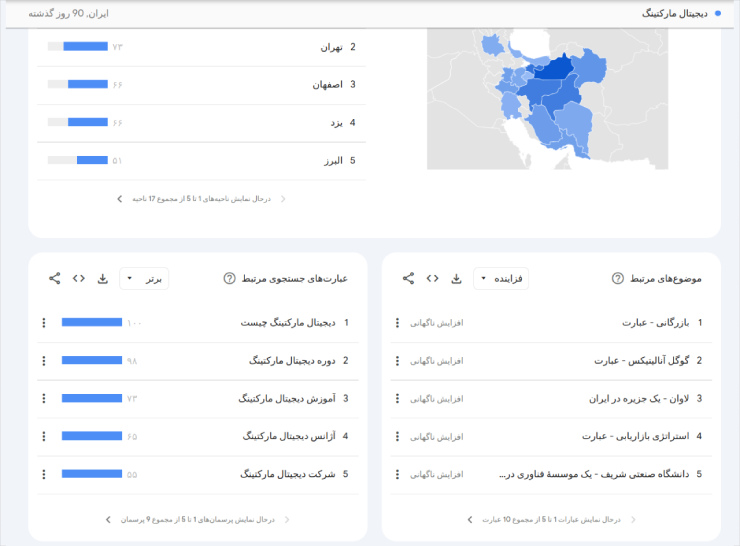The width and height of the screenshot is (740, 546).
Task: Select تهران in the regions list
Action: tap(330, 47)
